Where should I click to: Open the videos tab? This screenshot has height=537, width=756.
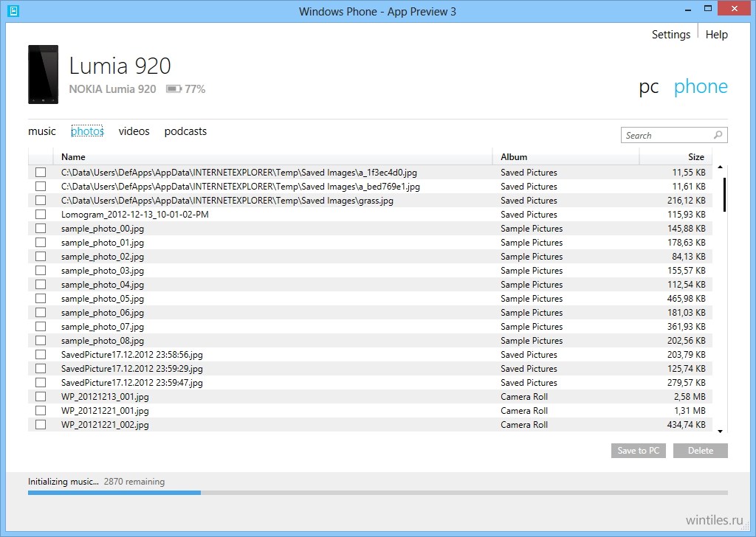(x=134, y=131)
